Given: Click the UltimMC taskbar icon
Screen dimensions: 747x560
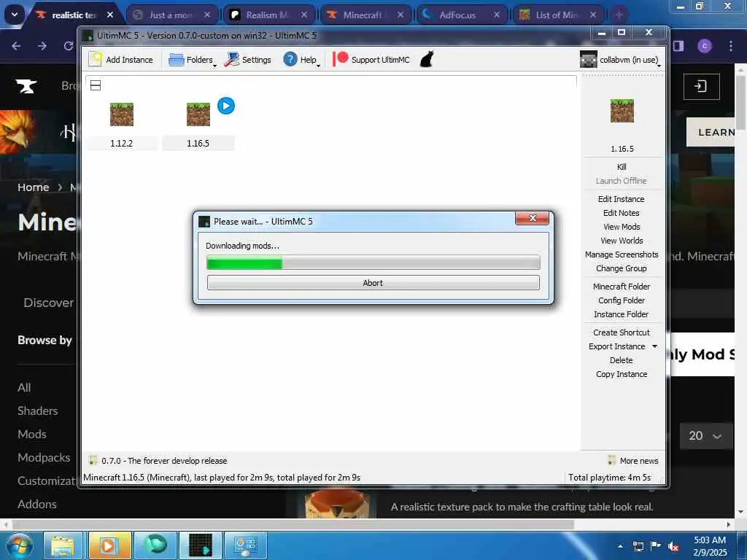Looking at the screenshot, I should coord(200,545).
